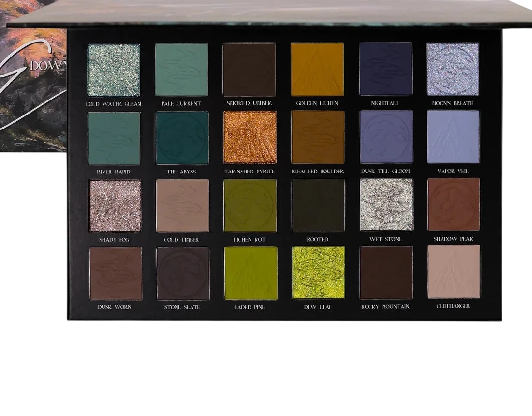Choose The Abyss dark teal pan
The width and height of the screenshot is (532, 416).
click(182, 138)
